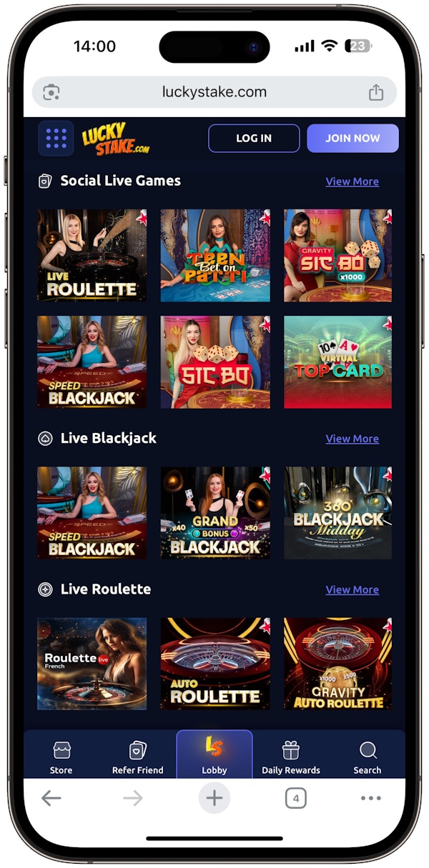
Task: View More Social Live Games
Action: tap(352, 181)
